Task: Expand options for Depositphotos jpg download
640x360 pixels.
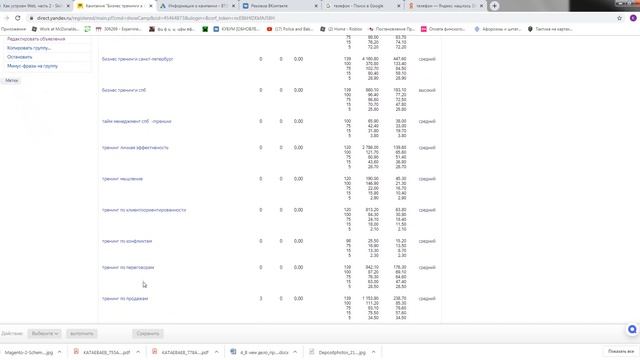Action: pyautogui.click(x=373, y=352)
